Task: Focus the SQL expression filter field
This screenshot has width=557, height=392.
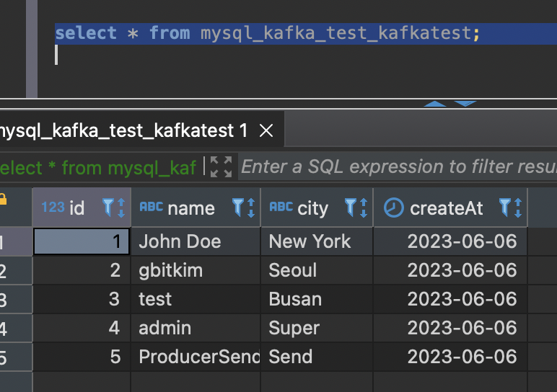Action: (x=398, y=167)
